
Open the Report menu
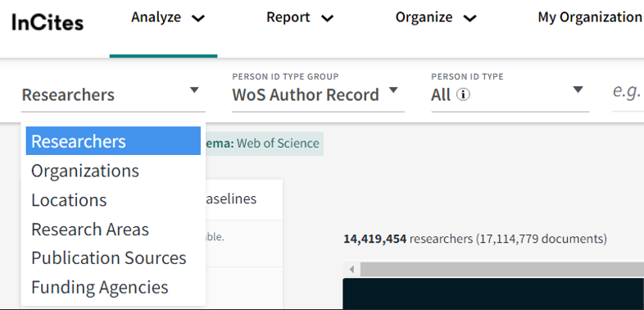pos(299,18)
